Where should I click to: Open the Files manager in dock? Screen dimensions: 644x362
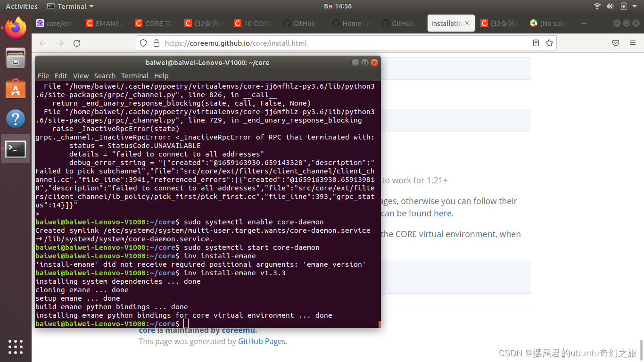[x=16, y=58]
